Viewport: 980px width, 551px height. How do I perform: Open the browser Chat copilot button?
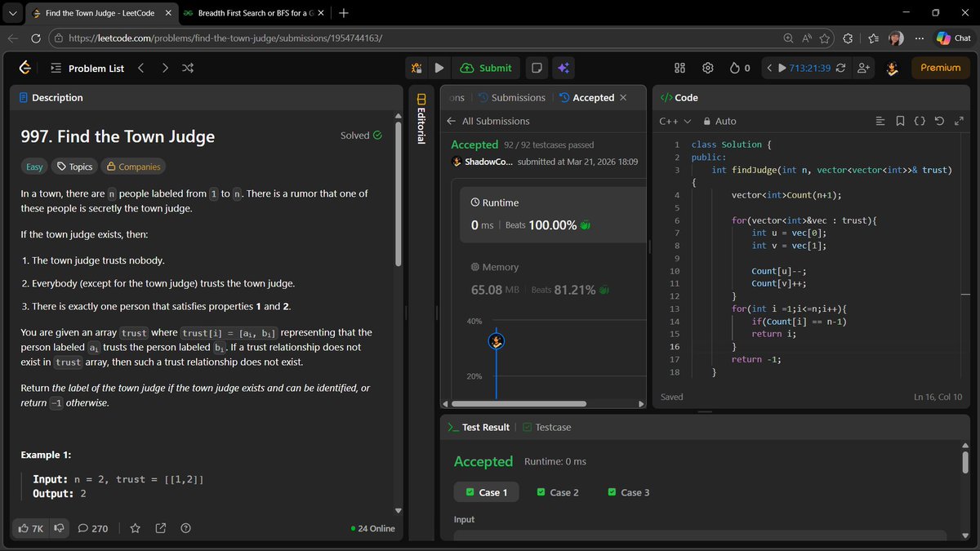(x=954, y=38)
